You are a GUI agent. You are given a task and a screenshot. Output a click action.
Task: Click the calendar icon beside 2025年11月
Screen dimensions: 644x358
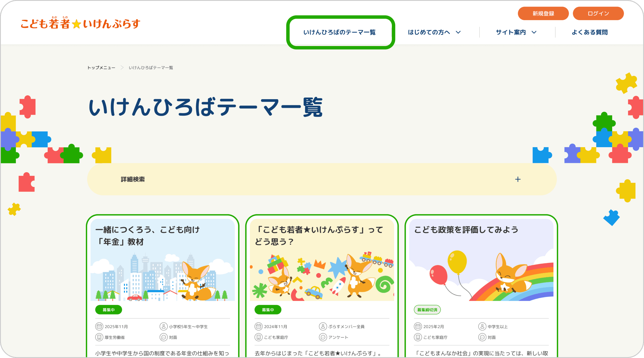(x=99, y=326)
